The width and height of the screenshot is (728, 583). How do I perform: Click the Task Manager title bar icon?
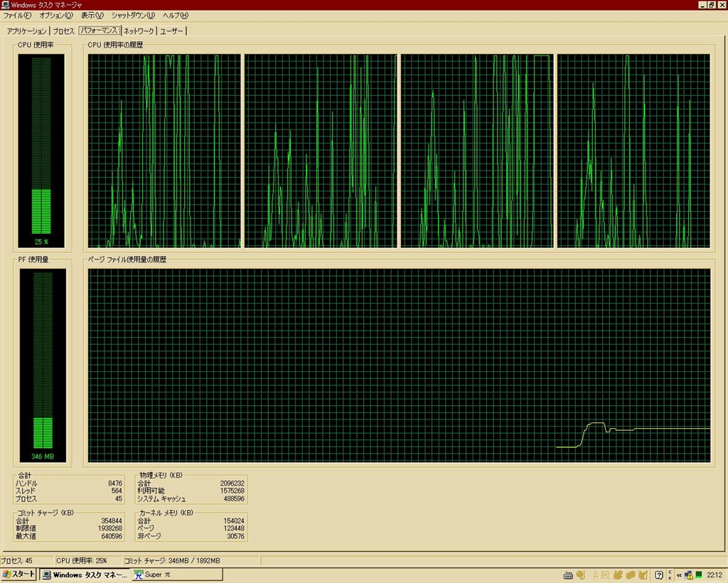tap(5, 5)
